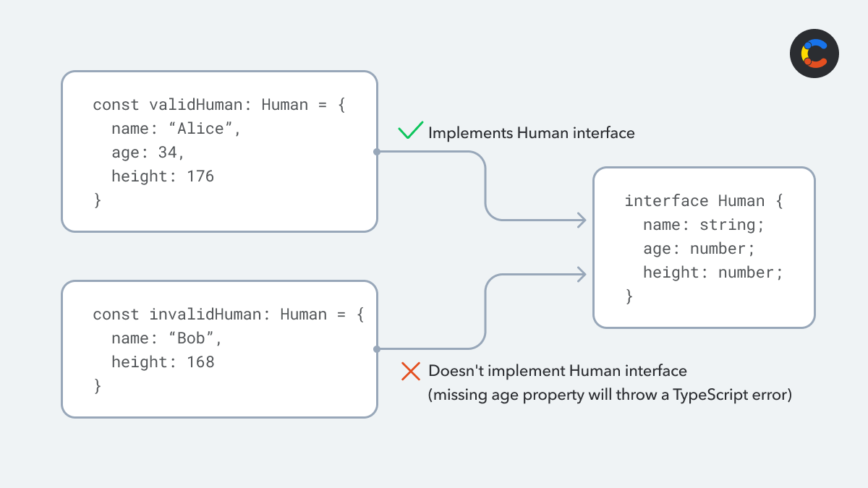The width and height of the screenshot is (868, 488).
Task: Click the red X cross icon
Action: click(x=411, y=372)
